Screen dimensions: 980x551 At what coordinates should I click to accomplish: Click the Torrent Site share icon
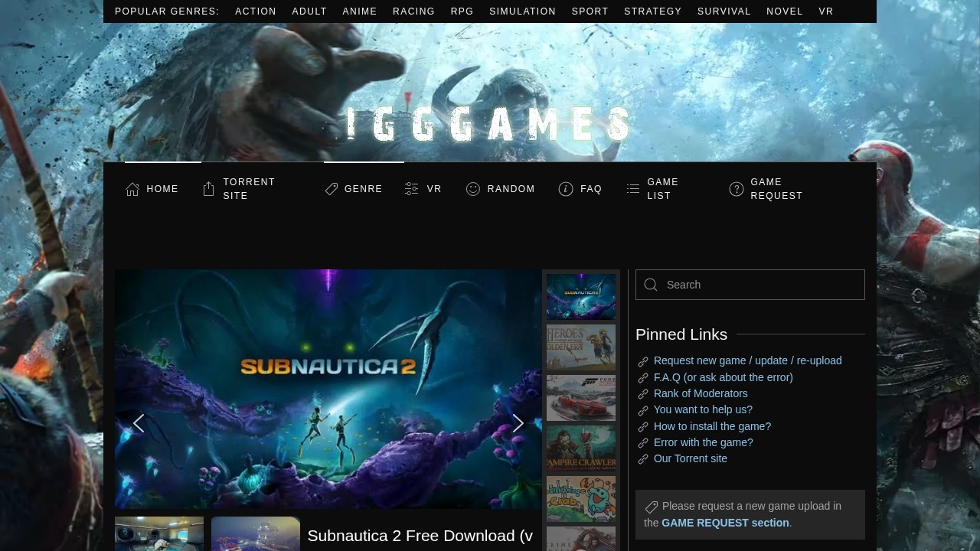(208, 189)
